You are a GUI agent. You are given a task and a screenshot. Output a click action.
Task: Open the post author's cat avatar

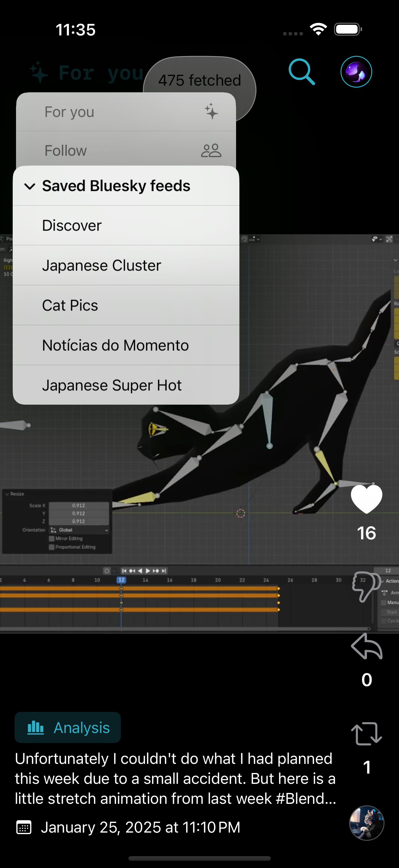pos(366,823)
